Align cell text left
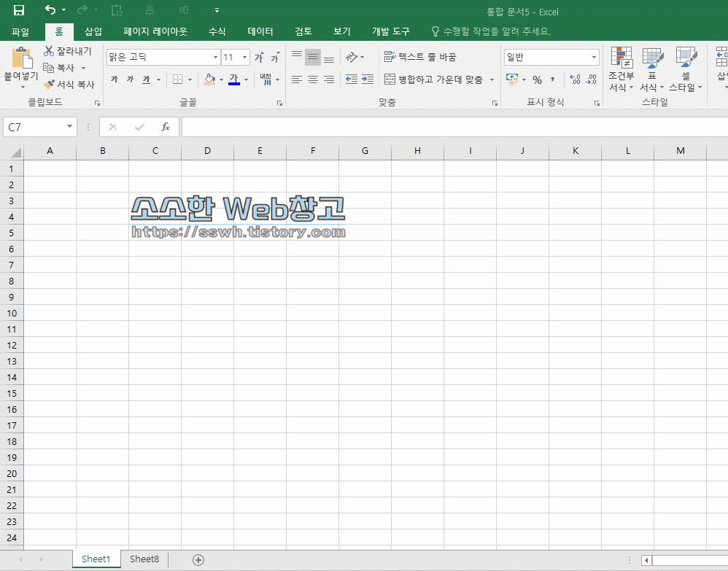The image size is (728, 571). point(297,79)
